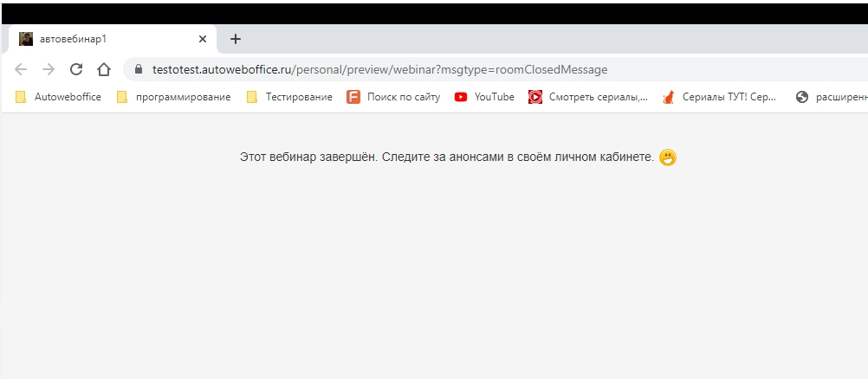Close the автовебинар1 tab
This screenshot has height=379, width=868.
(x=203, y=39)
